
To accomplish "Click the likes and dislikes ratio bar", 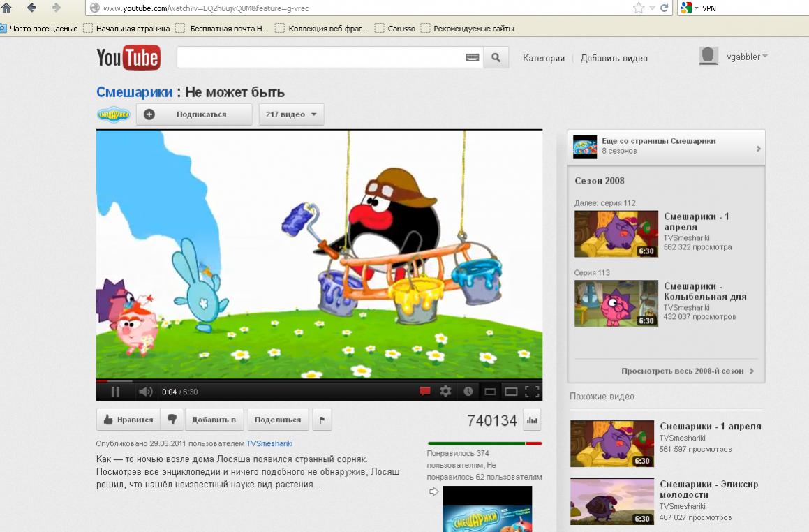I will [x=484, y=443].
